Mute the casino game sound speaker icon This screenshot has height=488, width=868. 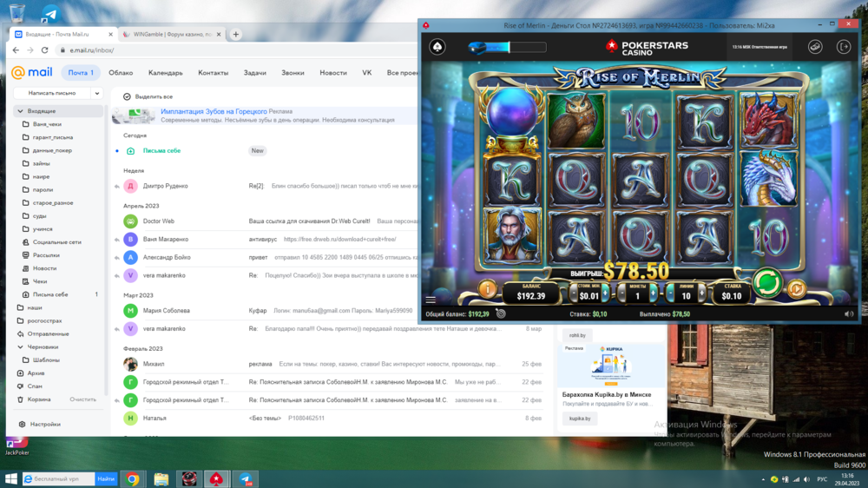coord(848,313)
